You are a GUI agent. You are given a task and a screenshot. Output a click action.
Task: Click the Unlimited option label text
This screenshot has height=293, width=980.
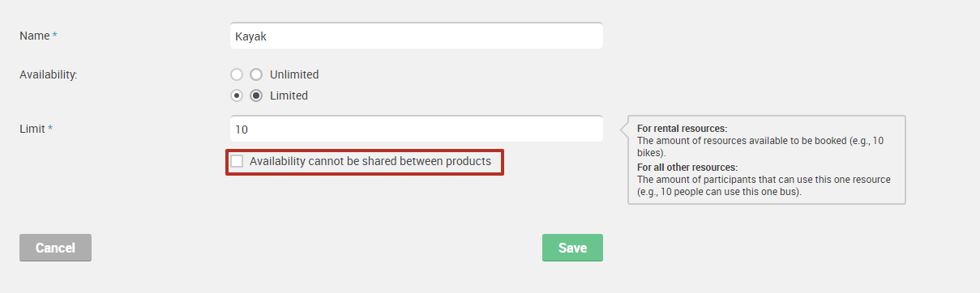click(294, 74)
